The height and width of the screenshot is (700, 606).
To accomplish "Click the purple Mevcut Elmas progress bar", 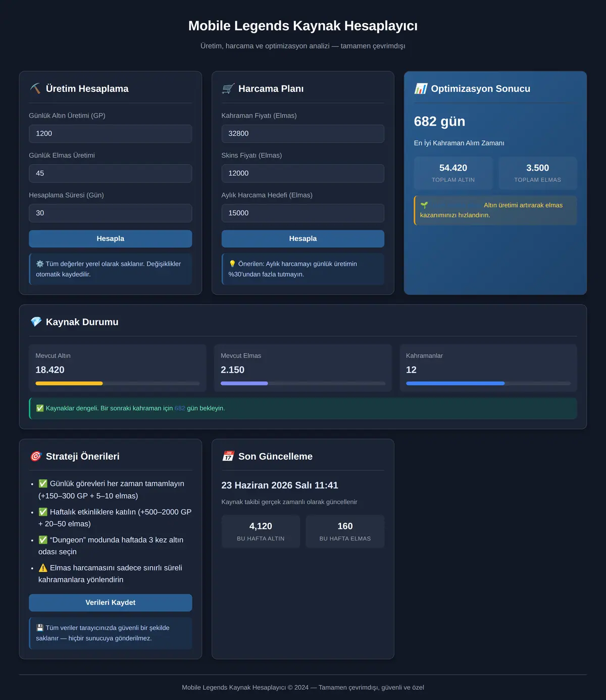I will [244, 384].
